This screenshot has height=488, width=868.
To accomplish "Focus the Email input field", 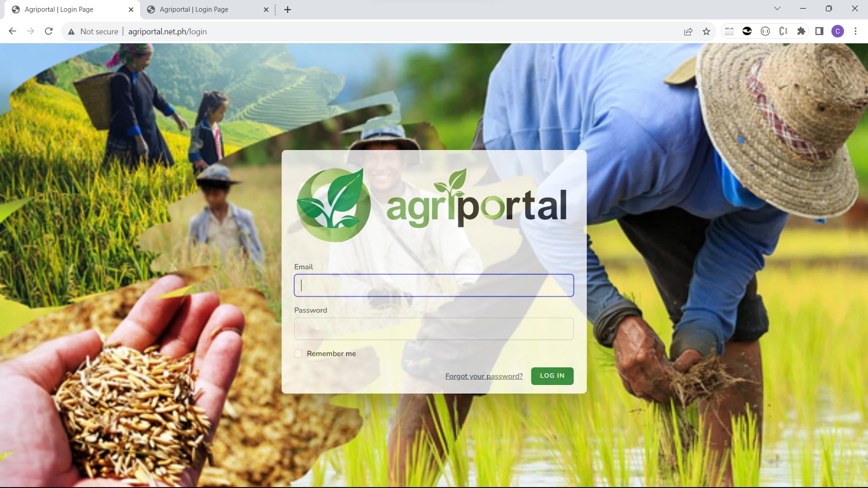I will point(434,285).
